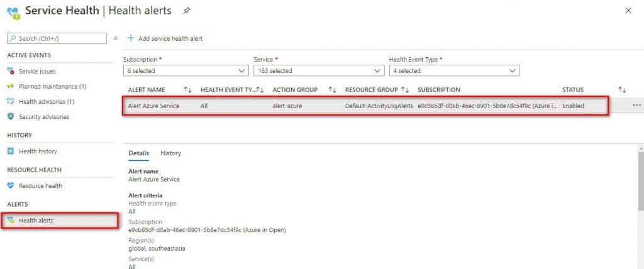Image resolution: width=644 pixels, height=269 pixels.
Task: Click the alert-azure action group cell
Action: tap(287, 106)
